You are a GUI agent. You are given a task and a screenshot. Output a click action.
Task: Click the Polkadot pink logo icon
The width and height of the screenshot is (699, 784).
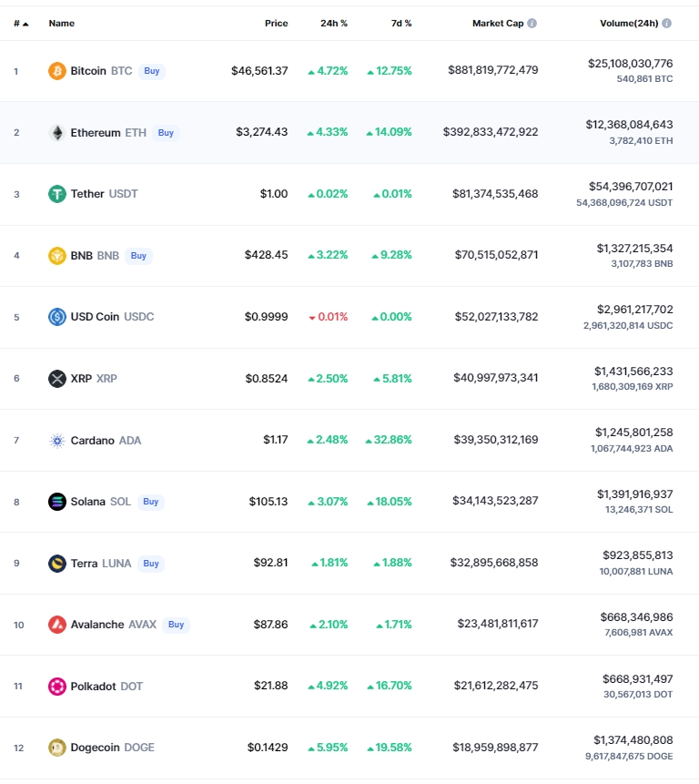tap(57, 686)
